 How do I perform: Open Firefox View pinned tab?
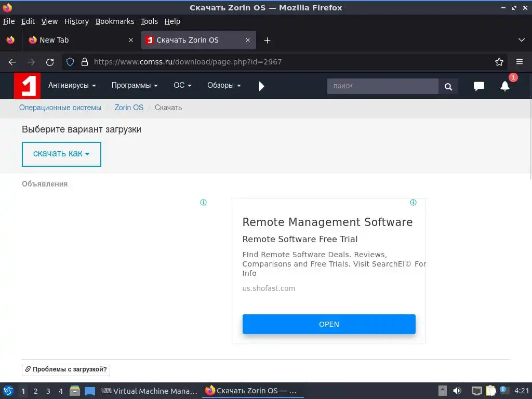[x=10, y=40]
